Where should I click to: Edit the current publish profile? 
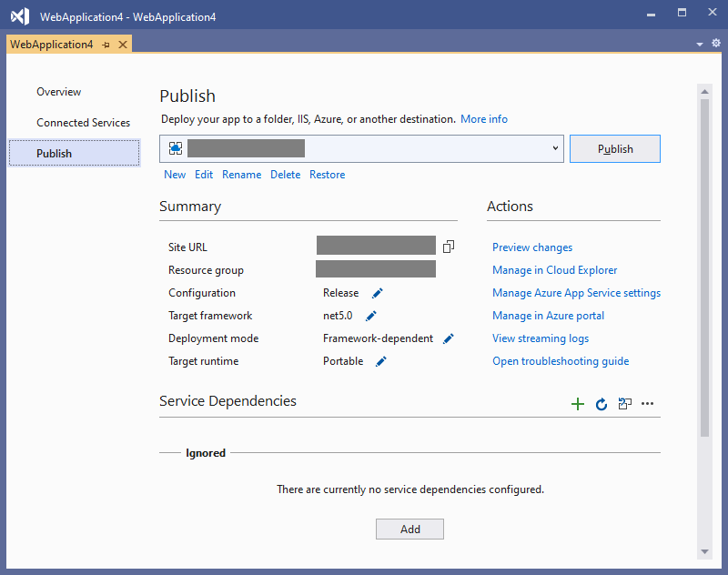[204, 175]
